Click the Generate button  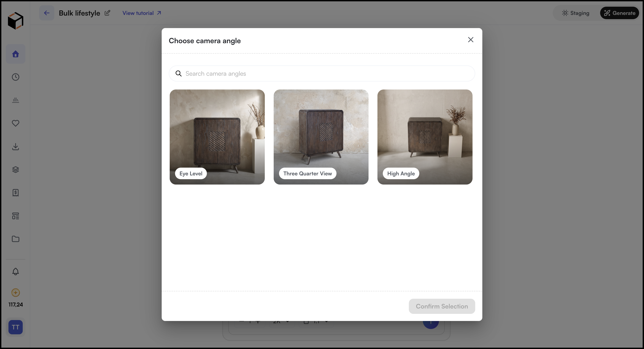(620, 13)
